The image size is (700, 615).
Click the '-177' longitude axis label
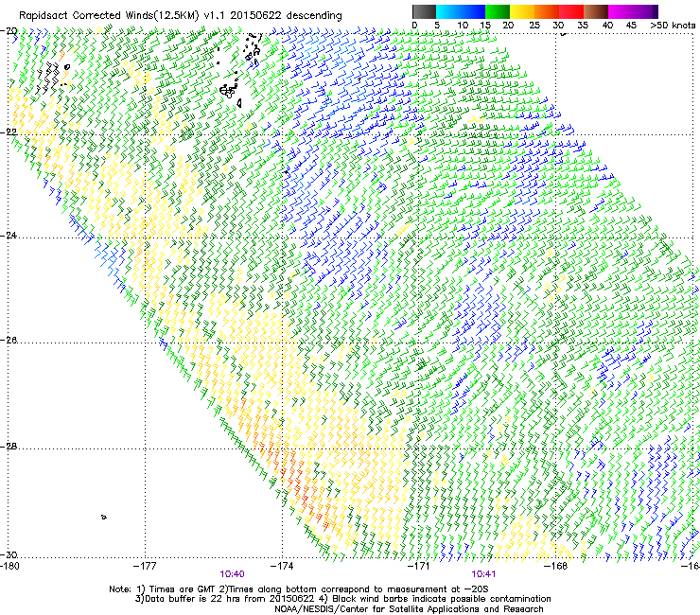145,567
